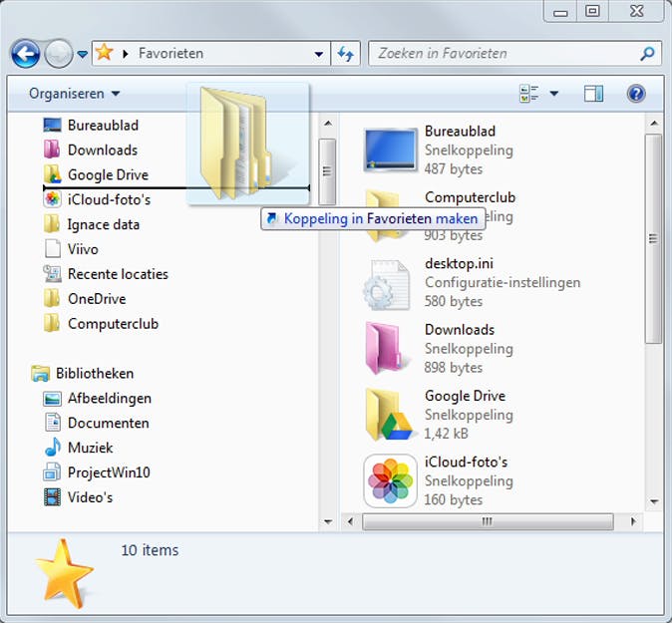Select Bureaublad in the navigation pane
The image size is (672, 623).
[x=104, y=126]
